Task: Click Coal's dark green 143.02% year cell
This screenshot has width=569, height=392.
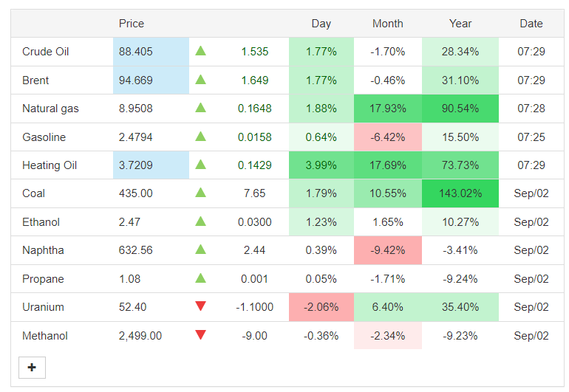Action: coord(460,193)
